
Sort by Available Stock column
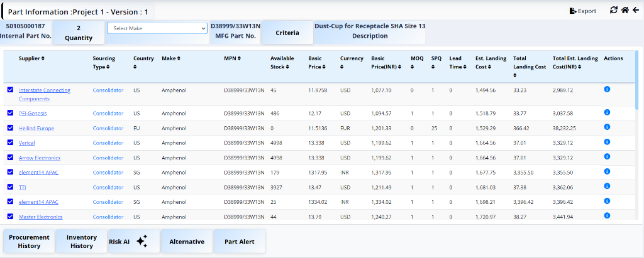pos(282,62)
